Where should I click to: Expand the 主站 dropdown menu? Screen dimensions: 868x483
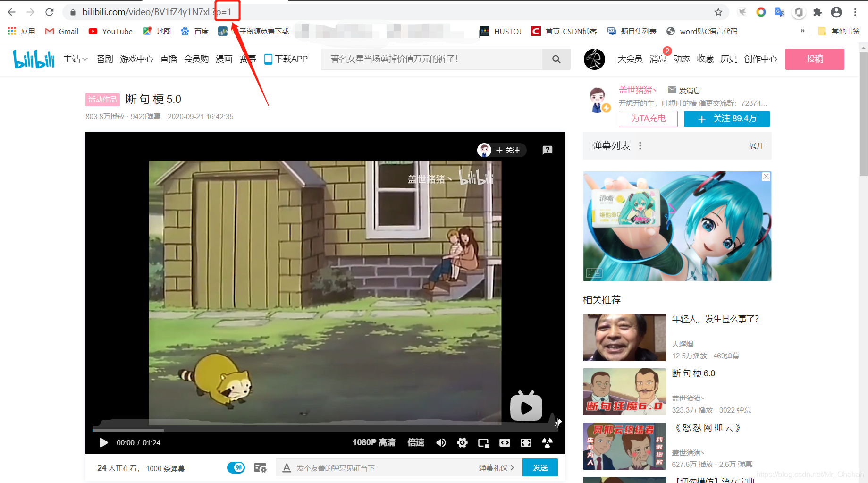76,59
